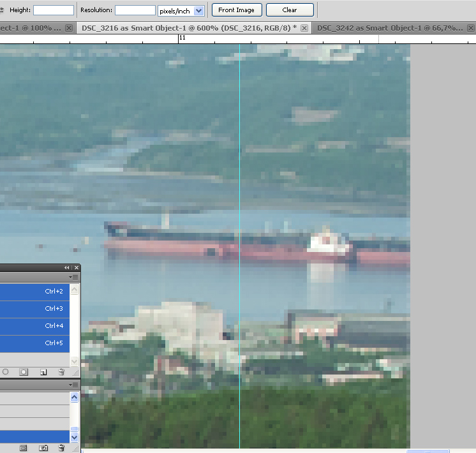This screenshot has width=476, height=453.
Task: Create new document from current state
Action: pyautogui.click(x=24, y=449)
